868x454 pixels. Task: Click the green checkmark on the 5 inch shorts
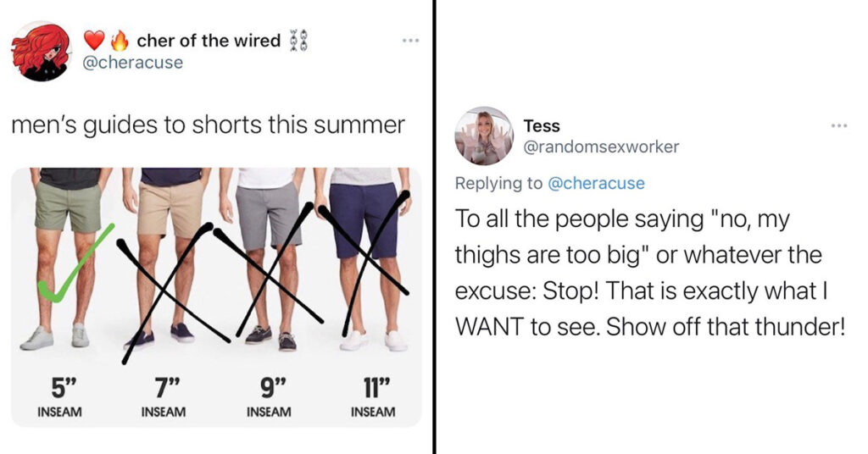point(75,263)
